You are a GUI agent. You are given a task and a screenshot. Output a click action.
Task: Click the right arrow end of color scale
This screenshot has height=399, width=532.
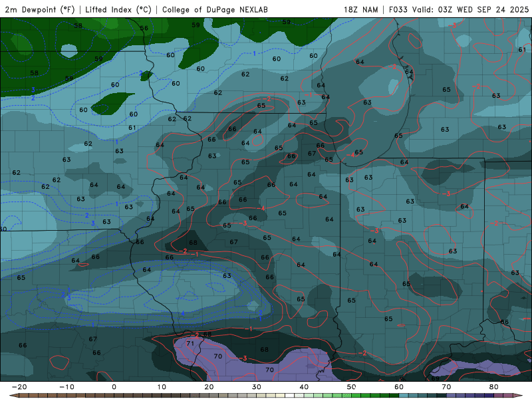(x=519, y=396)
